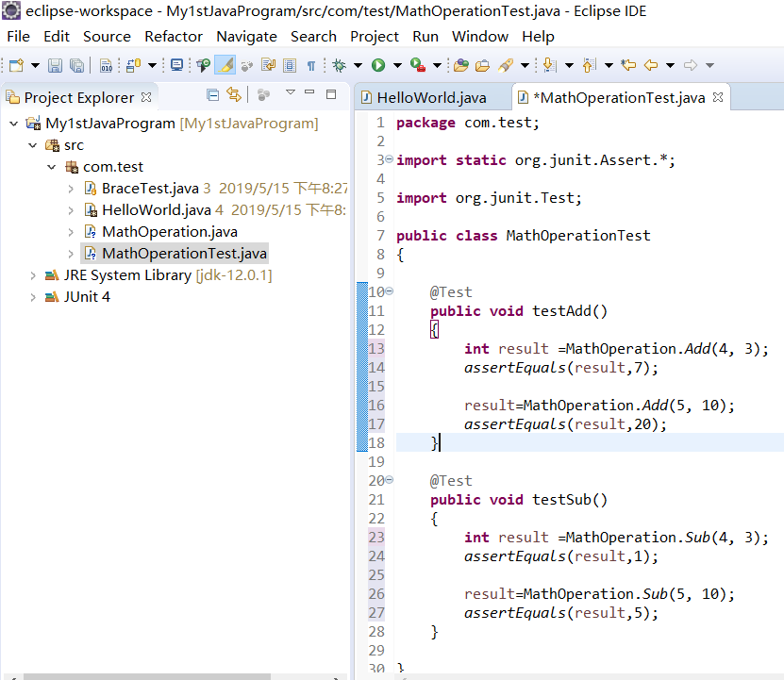Screen dimensions: 784x680
Task: Click the Save All toolbar icon
Action: pyautogui.click(x=77, y=65)
